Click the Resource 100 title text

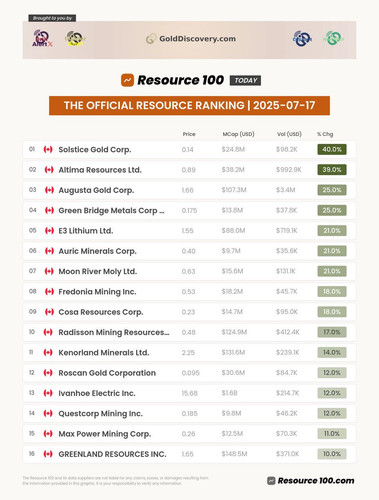180,80
